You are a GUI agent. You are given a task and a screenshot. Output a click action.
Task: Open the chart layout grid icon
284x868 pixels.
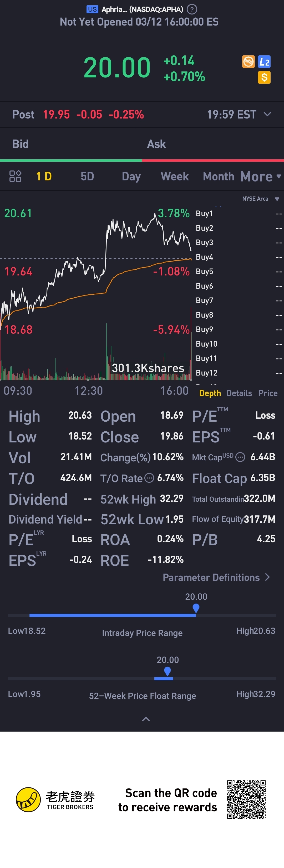point(15,176)
